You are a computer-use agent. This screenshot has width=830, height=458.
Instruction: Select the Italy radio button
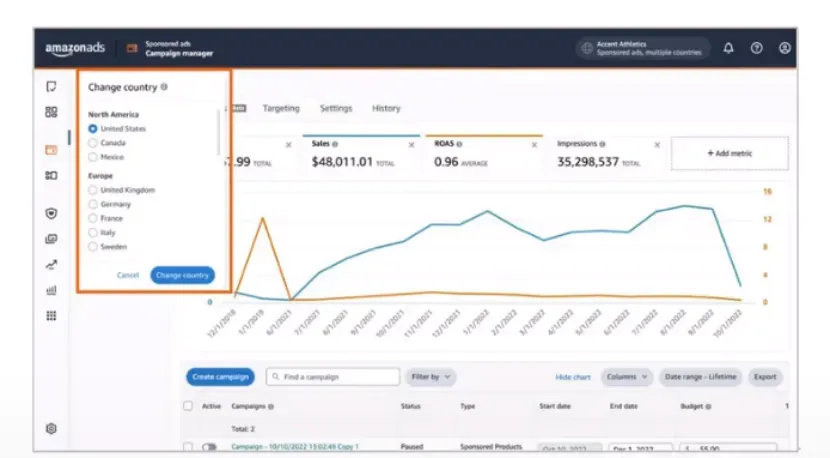(93, 233)
